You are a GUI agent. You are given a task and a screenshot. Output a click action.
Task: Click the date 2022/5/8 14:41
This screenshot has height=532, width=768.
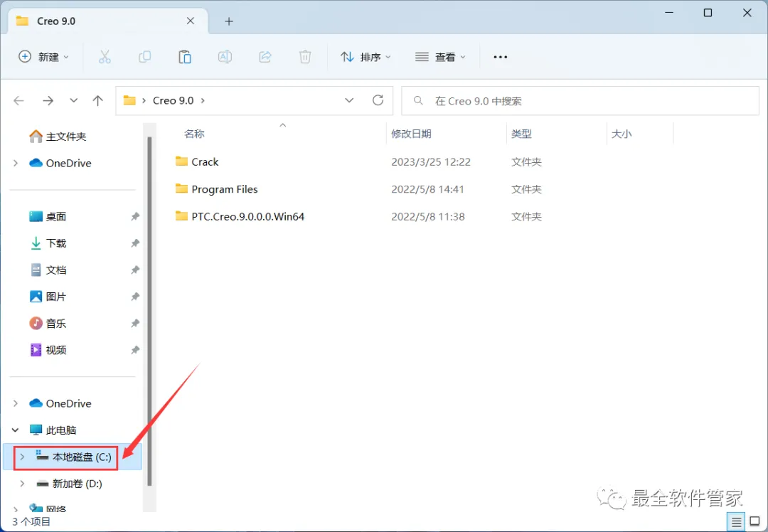(427, 189)
